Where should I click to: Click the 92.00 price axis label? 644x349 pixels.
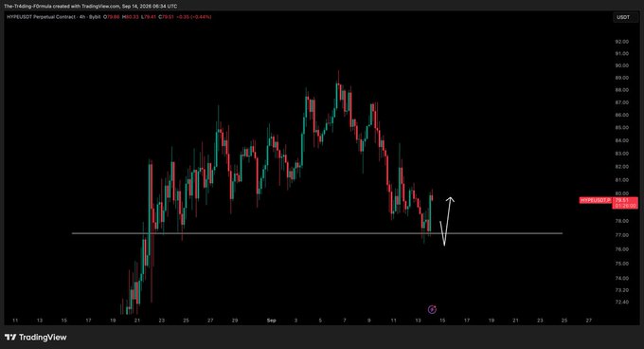[622, 42]
